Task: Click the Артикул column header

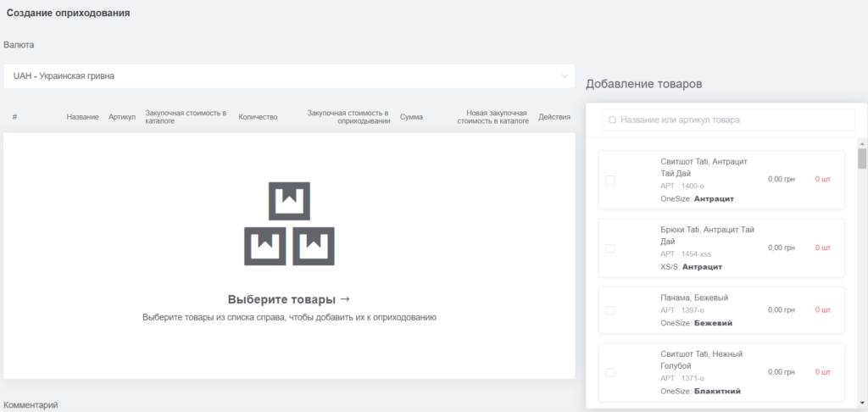Action: pos(122,117)
